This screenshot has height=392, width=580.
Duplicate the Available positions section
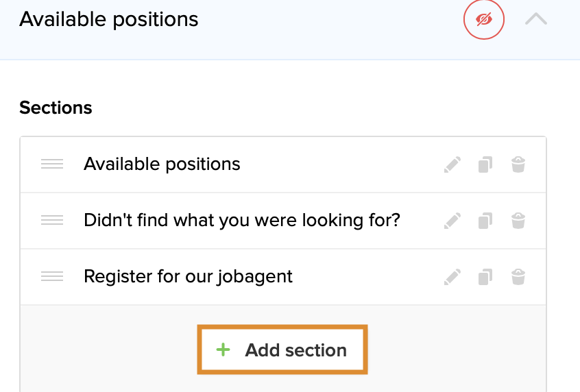tap(485, 164)
